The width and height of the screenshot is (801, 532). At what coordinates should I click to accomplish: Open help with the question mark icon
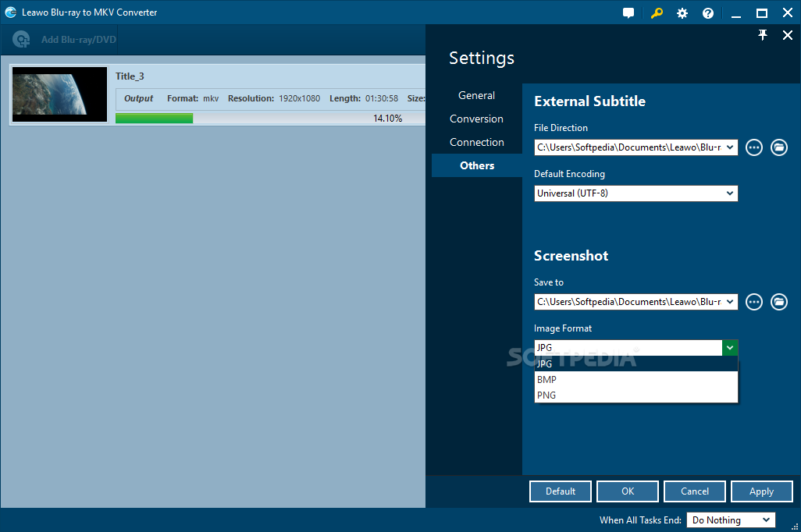pos(707,13)
